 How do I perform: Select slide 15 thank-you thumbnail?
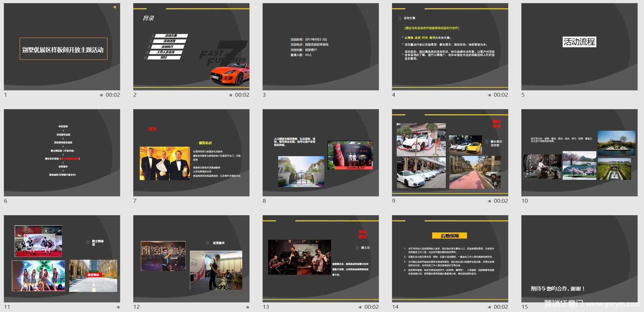[x=579, y=259]
